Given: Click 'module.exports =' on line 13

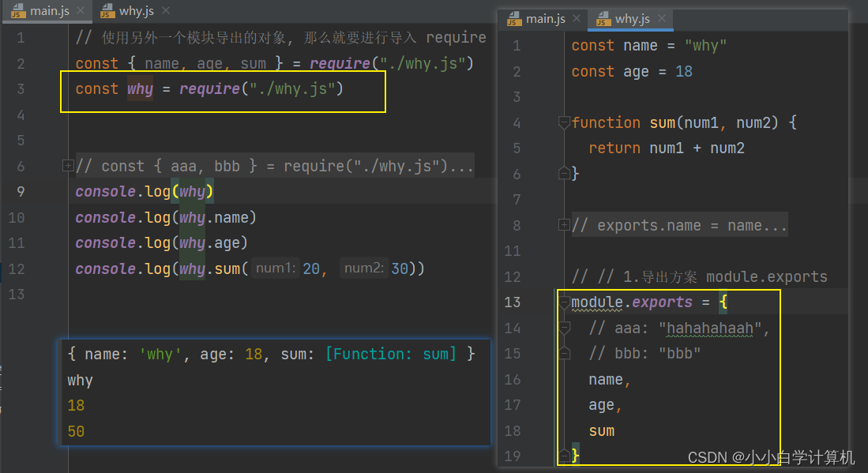Looking at the screenshot, I should click(641, 302).
